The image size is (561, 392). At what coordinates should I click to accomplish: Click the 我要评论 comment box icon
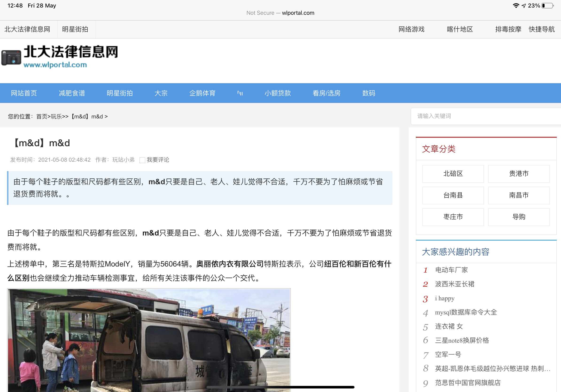(142, 160)
